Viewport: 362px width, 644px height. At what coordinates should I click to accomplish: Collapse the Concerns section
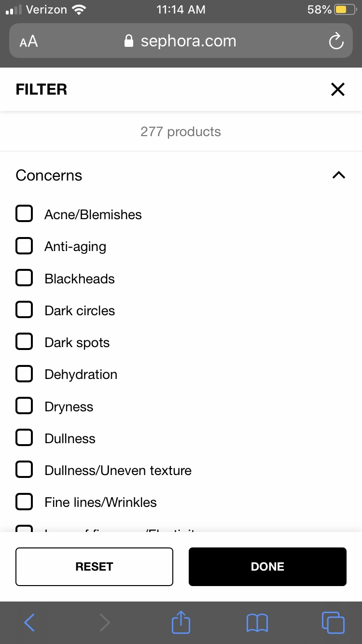pos(339,175)
